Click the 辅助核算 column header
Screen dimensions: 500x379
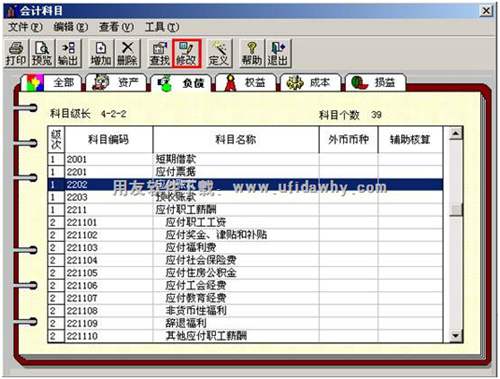click(x=410, y=140)
